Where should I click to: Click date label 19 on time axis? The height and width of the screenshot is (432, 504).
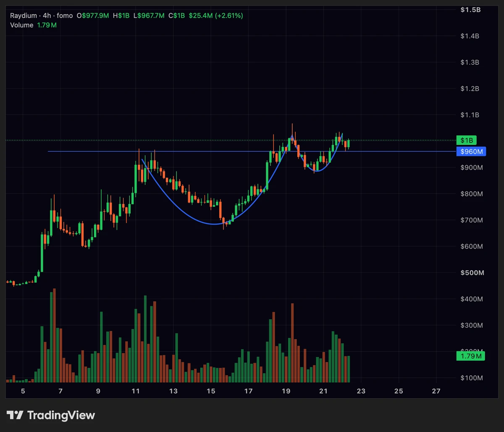[286, 391]
